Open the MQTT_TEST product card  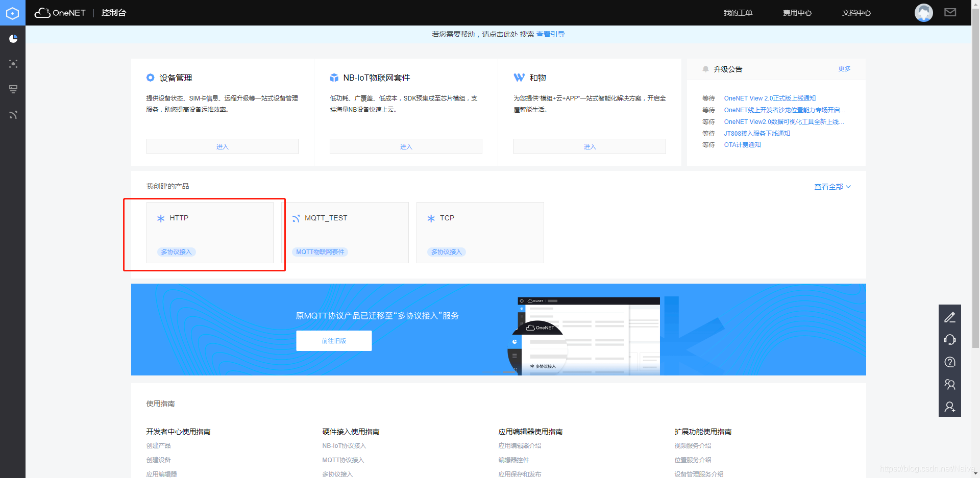coord(347,232)
